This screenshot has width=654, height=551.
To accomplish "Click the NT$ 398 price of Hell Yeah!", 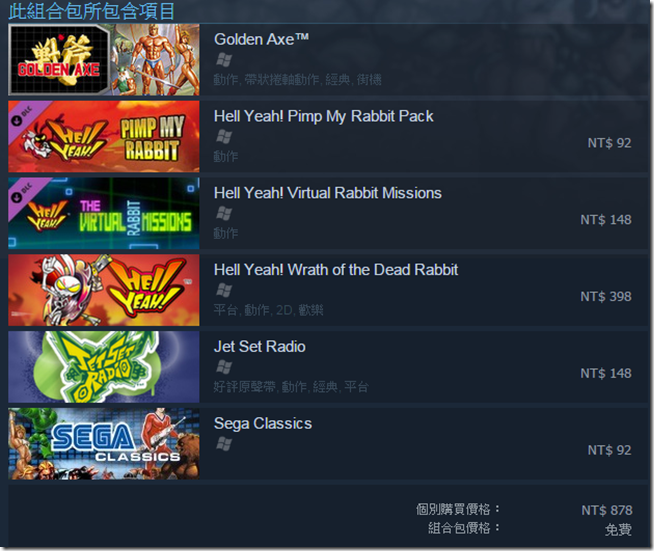I will tap(606, 297).
